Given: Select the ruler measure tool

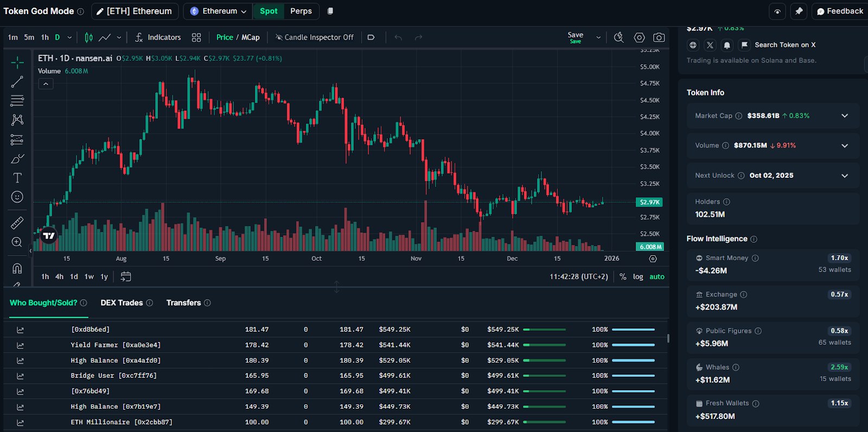Looking at the screenshot, I should tap(17, 223).
